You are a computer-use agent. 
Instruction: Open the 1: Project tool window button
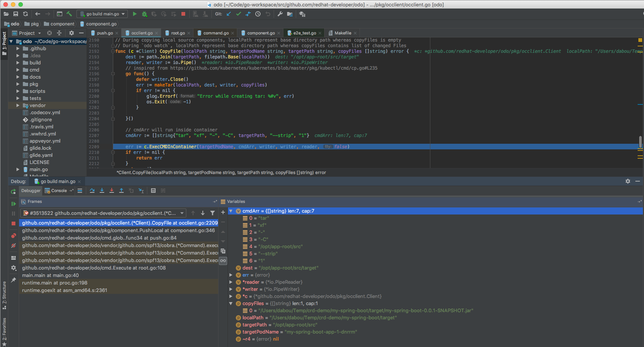pos(4,43)
